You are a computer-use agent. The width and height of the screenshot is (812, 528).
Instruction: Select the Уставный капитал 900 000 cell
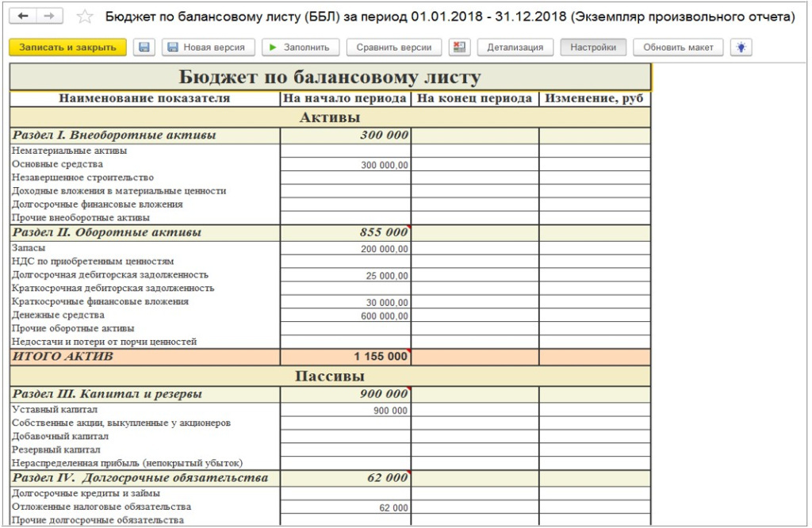346,410
